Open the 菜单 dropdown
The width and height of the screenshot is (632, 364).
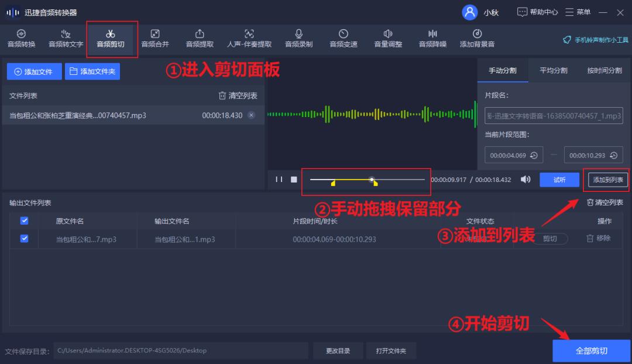[578, 12]
